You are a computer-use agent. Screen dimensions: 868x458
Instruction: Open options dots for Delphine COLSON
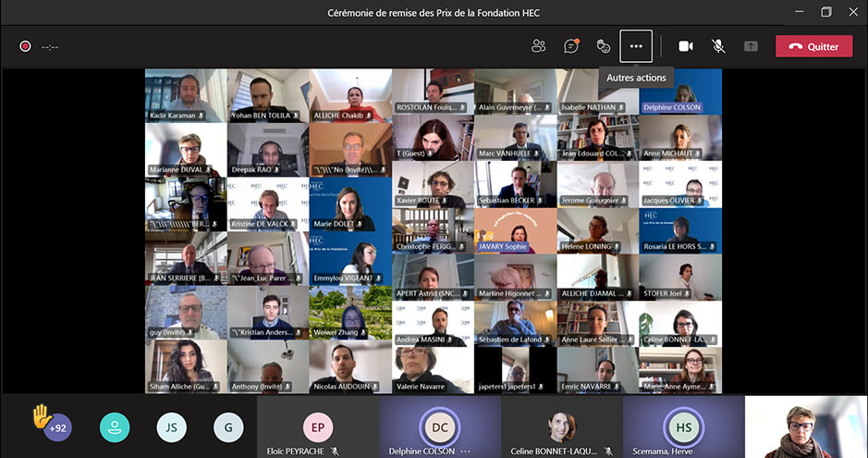[465, 451]
